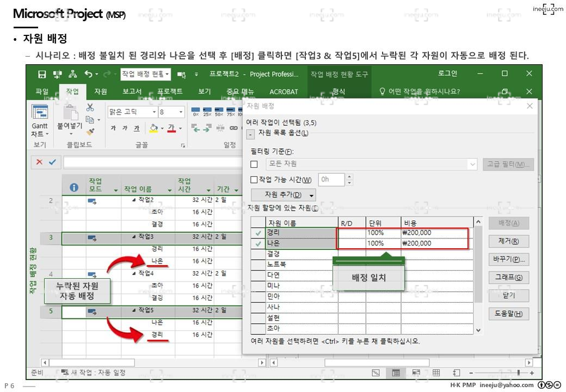This screenshot has width=566, height=392.
Task: Toggle the 필터링 기준 filter checkbox
Action: pyautogui.click(x=254, y=164)
